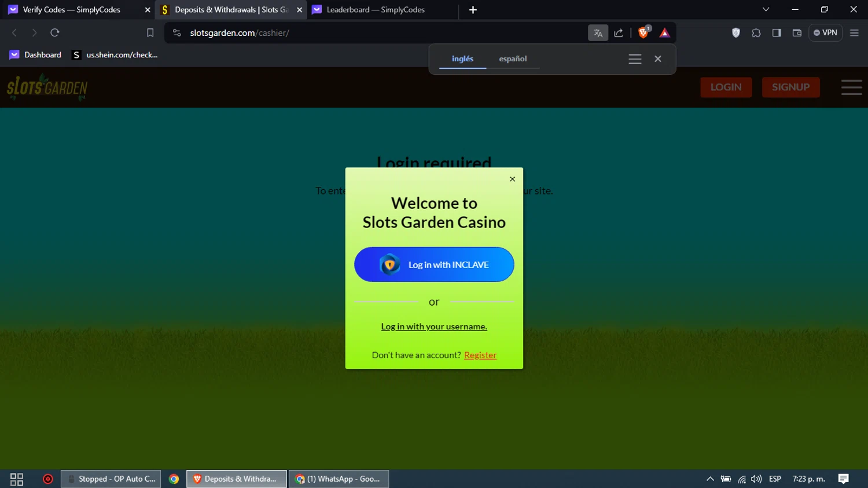Open Stopped - OP Auto C... taskbar item
Viewport: 868px width, 488px height.
(111, 479)
